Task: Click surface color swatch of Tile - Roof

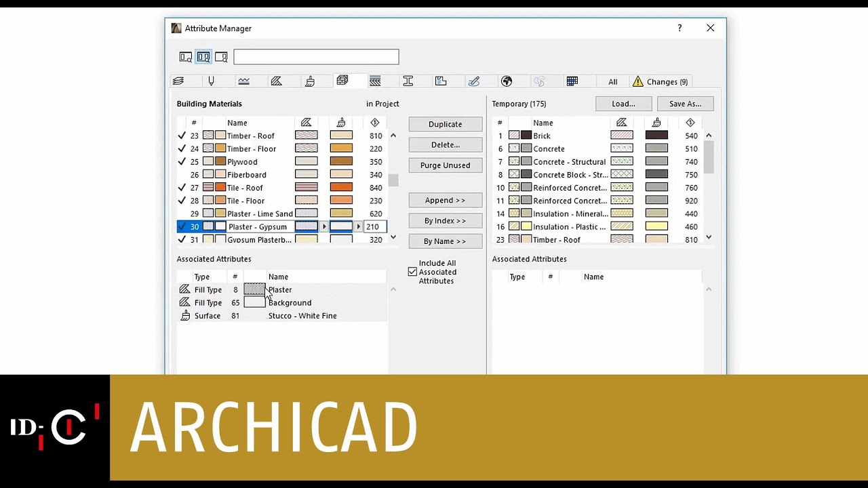Action: tap(341, 188)
